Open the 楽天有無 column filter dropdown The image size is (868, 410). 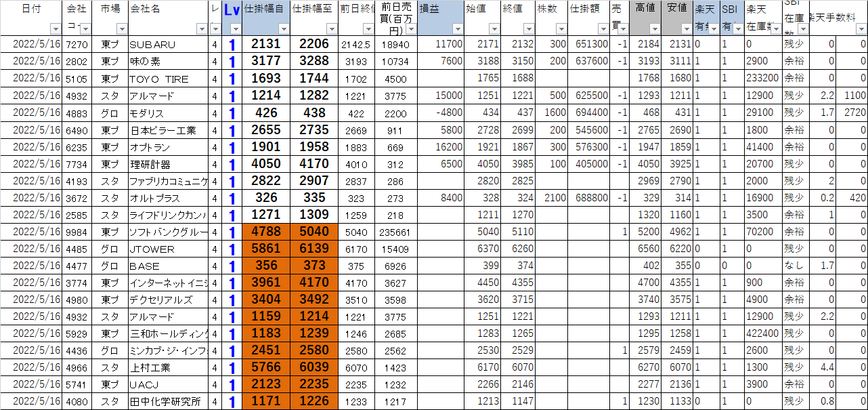[x=713, y=29]
